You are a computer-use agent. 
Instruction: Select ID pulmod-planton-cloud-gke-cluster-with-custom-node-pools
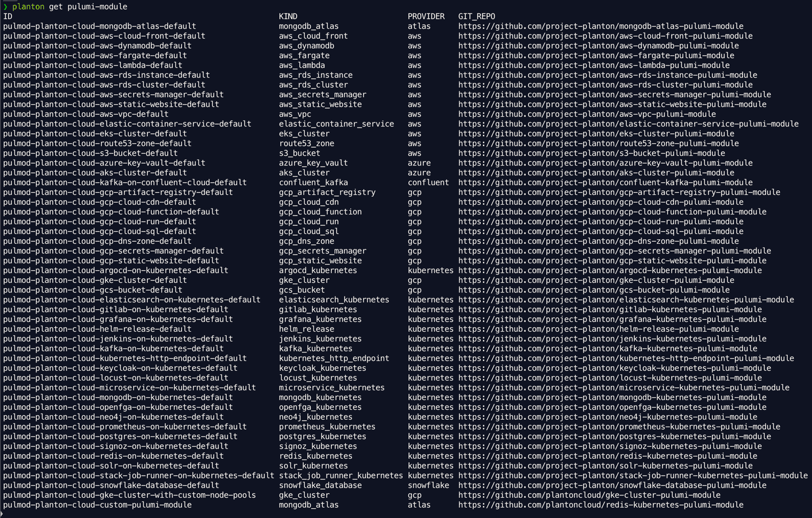[x=129, y=495]
